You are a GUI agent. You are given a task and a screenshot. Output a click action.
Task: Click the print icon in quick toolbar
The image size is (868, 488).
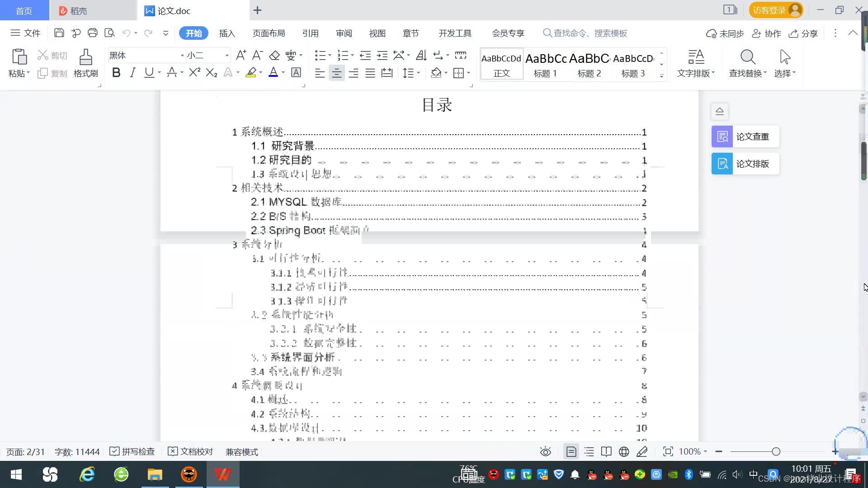coord(93,33)
